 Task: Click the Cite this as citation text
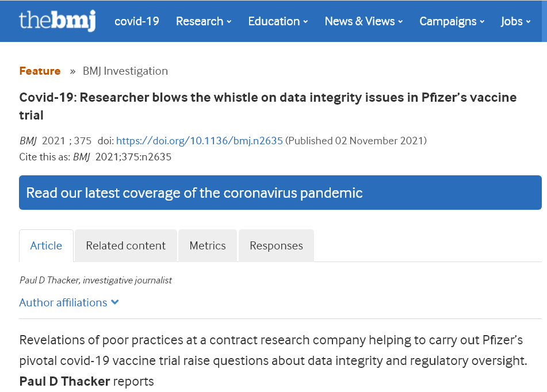pyautogui.click(x=95, y=156)
